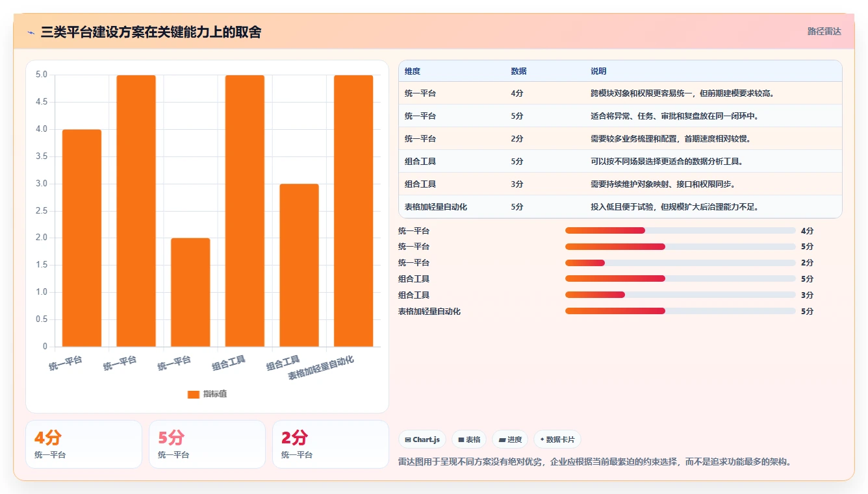Click the 表格加轻量自动化 x-axis label
This screenshot has height=494, width=868.
click(321, 368)
